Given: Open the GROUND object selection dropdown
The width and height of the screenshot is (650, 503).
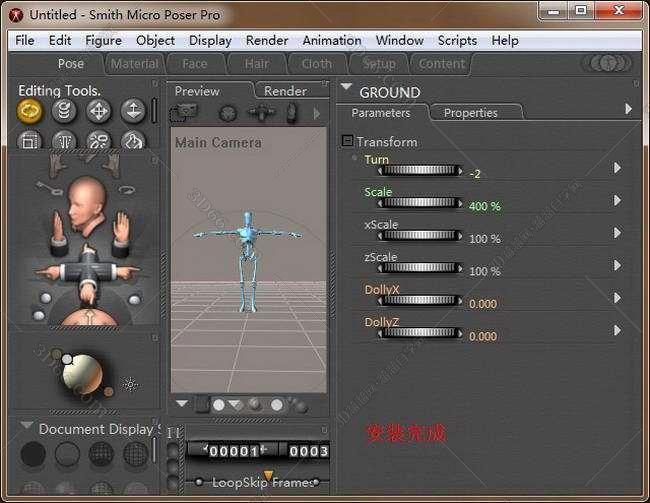Looking at the screenshot, I should coord(347,87).
